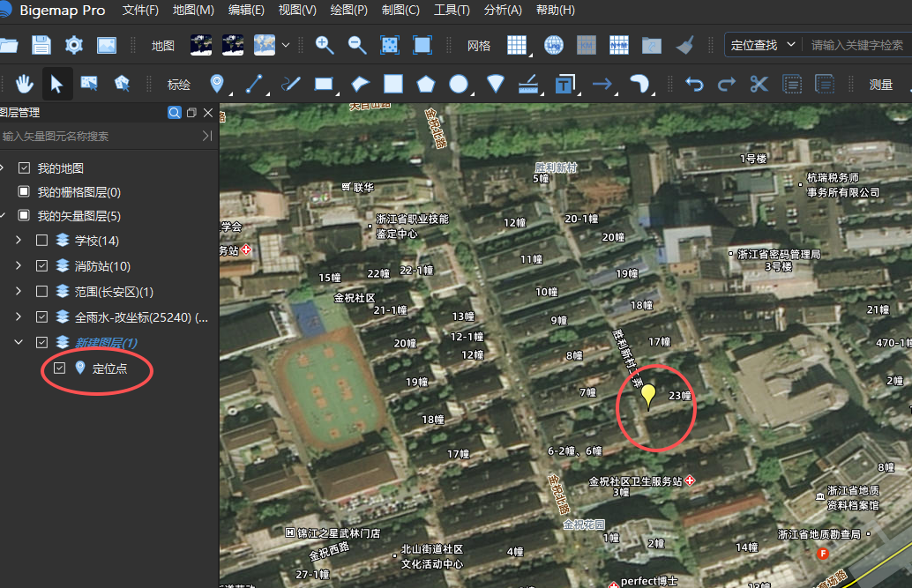Open 帮助(H) menu
Screen dimensions: 912x588
pos(556,11)
